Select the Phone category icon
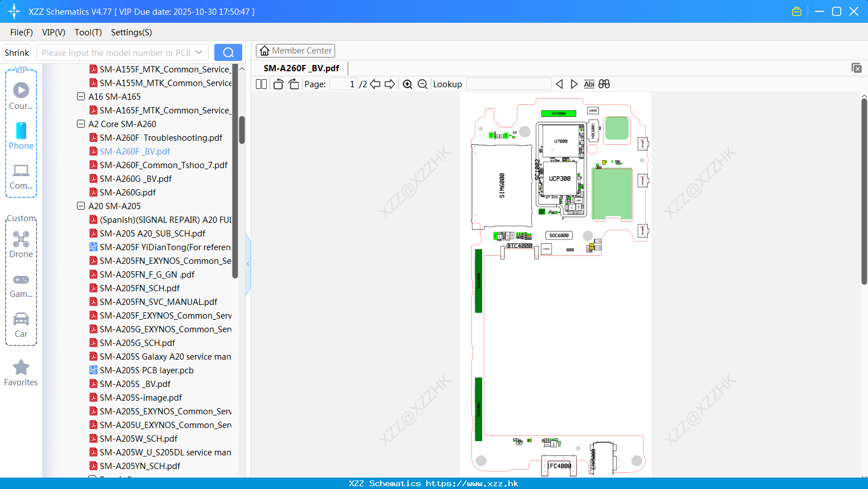This screenshot has height=489, width=868. (21, 136)
